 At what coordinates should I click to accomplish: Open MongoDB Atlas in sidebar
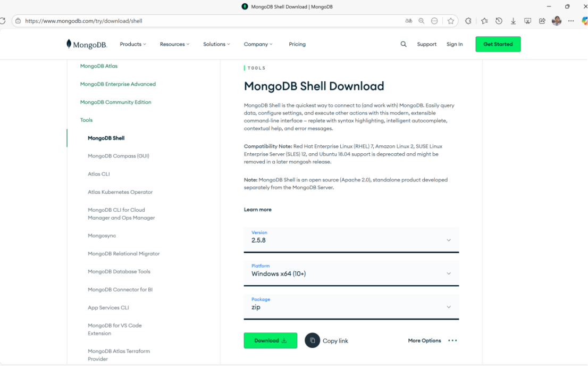tap(99, 66)
